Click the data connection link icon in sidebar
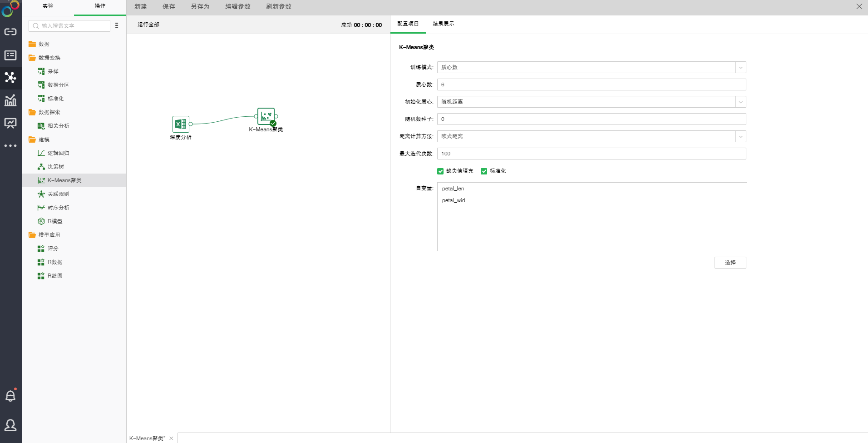This screenshot has width=868, height=443. pyautogui.click(x=10, y=32)
